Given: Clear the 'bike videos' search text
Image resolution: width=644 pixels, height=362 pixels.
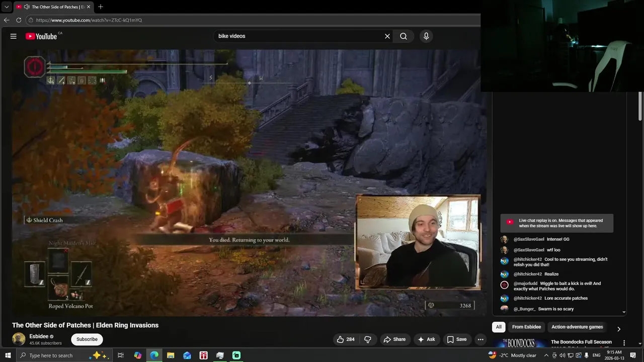Looking at the screenshot, I should (387, 36).
